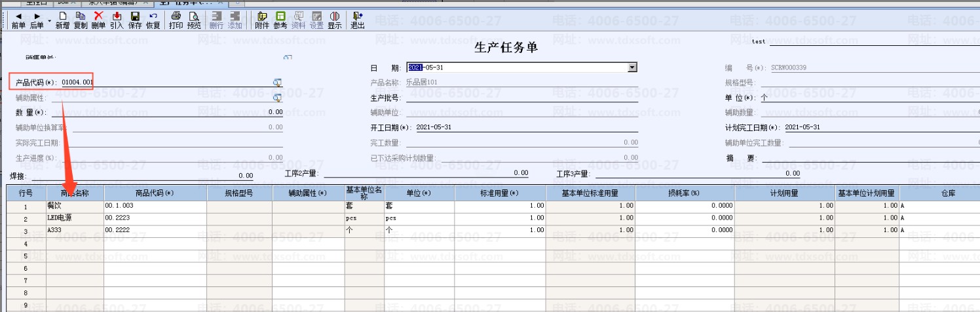Screen dimensions: 980x312
Task: Click the 生产批号 input field
Action: 522,97
